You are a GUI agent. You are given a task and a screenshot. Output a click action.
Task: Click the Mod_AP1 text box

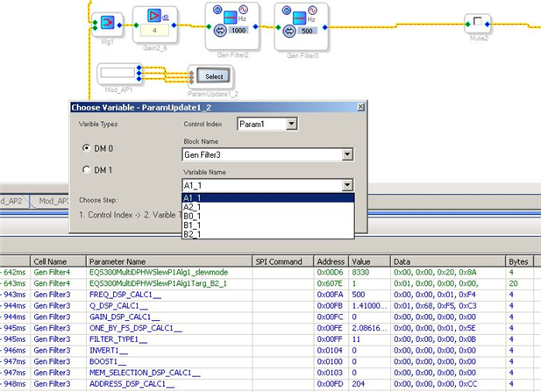tap(117, 73)
